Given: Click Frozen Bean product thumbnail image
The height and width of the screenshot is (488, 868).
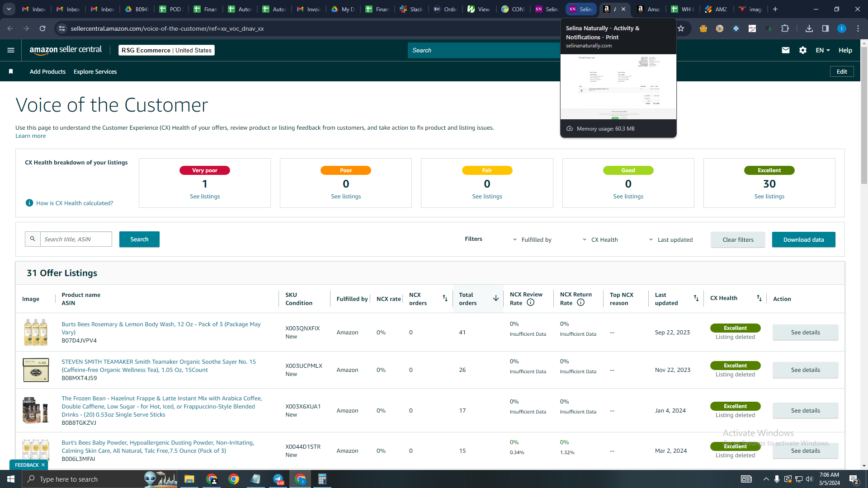Looking at the screenshot, I should click(36, 410).
